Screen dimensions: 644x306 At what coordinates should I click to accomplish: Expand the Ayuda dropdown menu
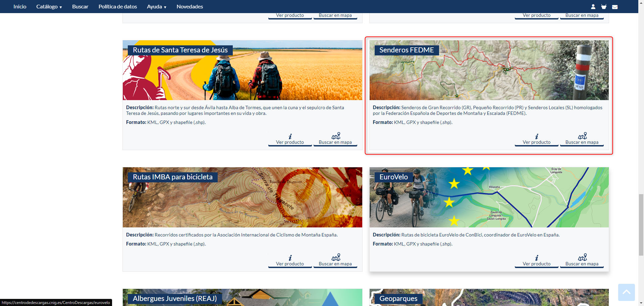point(156,7)
